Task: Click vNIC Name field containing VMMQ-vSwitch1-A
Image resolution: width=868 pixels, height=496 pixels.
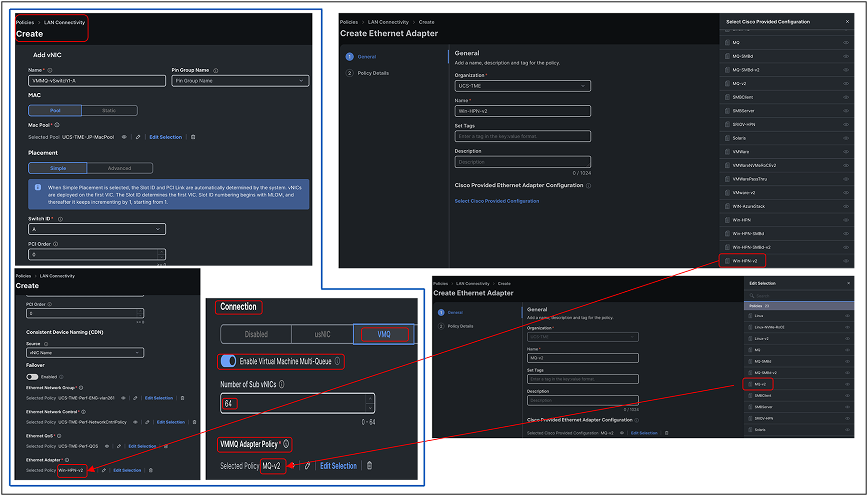Action: tap(97, 81)
